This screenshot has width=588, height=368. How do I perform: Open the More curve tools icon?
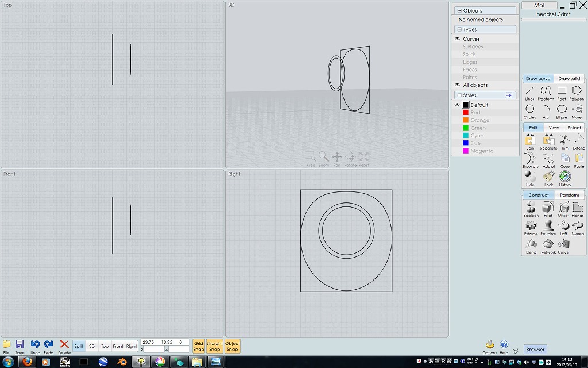pyautogui.click(x=577, y=112)
